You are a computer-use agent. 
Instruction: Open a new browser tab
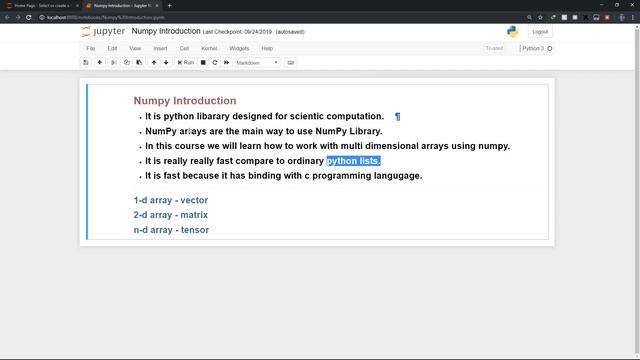click(x=169, y=6)
